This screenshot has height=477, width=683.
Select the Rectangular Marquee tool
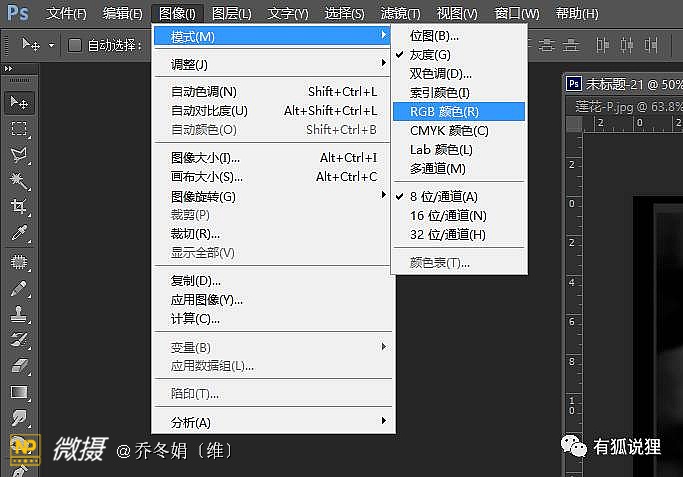coord(18,128)
